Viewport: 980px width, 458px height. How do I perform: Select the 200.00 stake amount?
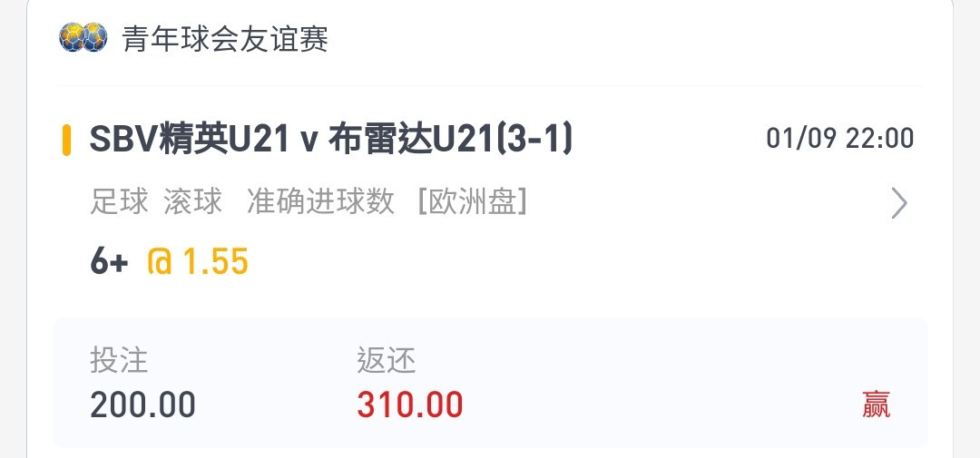tap(142, 404)
